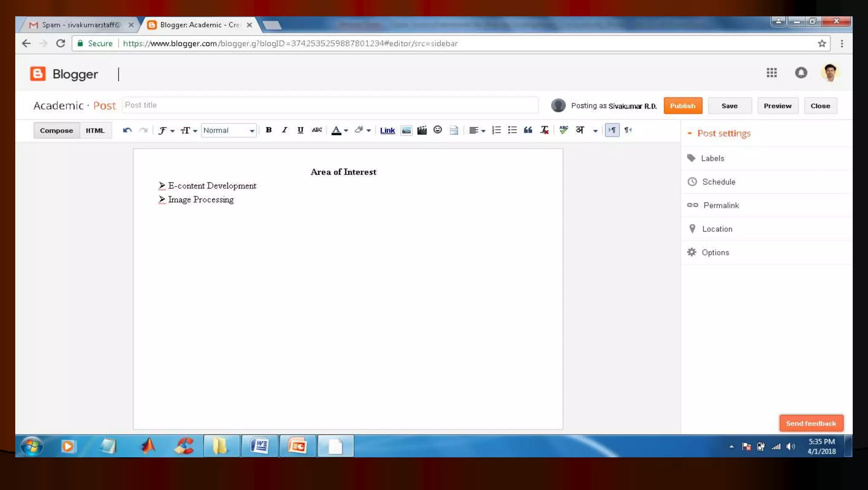Viewport: 868px width, 490px height.
Task: Click the Post title field
Action: 330,105
